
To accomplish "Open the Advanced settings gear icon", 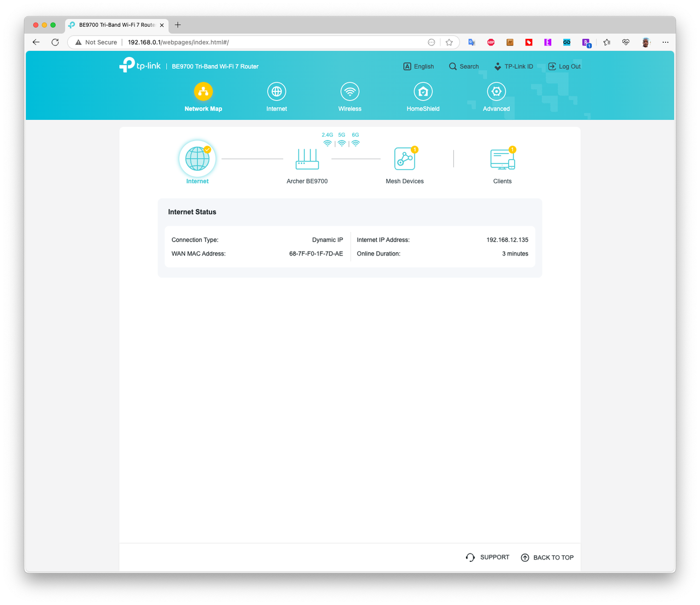I will tap(496, 91).
